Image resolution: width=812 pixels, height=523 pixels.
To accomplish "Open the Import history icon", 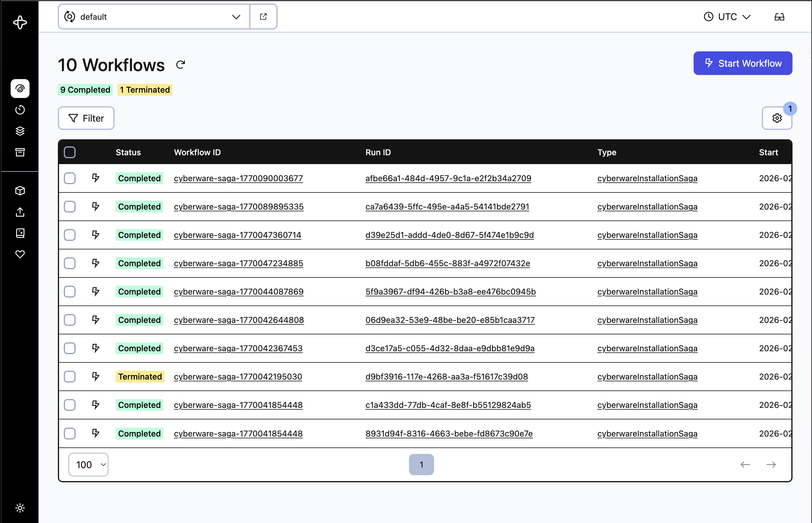I will point(20,212).
